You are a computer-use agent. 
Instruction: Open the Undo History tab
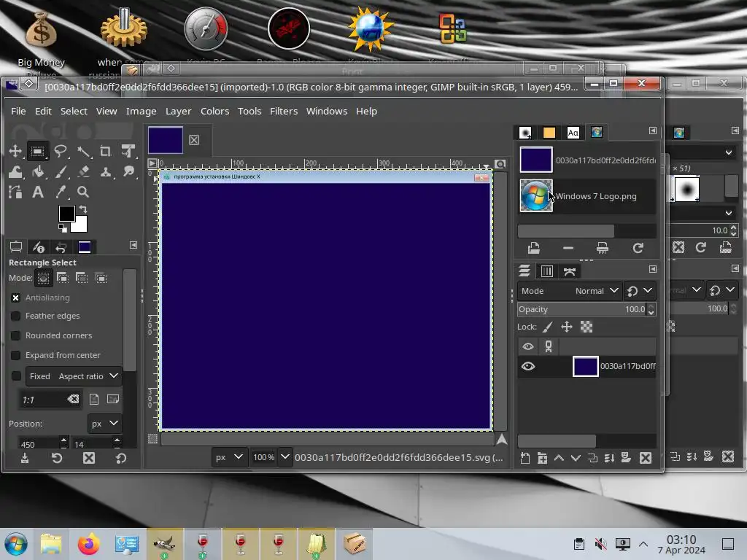click(61, 246)
